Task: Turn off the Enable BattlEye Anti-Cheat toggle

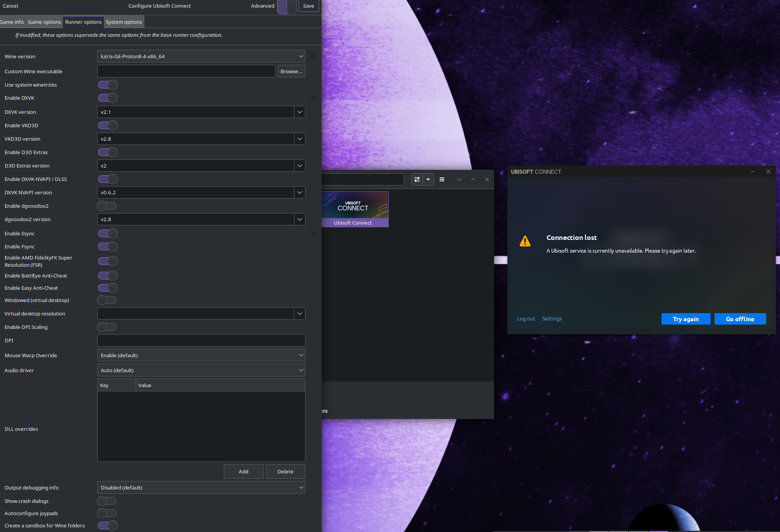Action: pyautogui.click(x=107, y=276)
